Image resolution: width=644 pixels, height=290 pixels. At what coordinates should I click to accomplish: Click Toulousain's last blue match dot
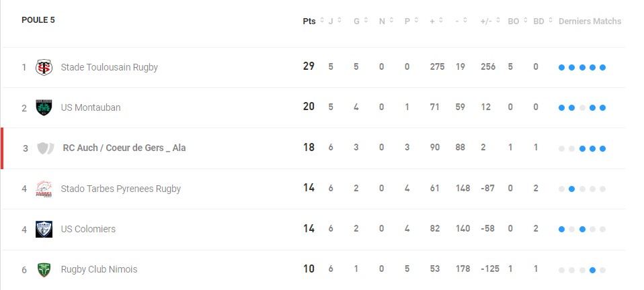[x=602, y=68]
